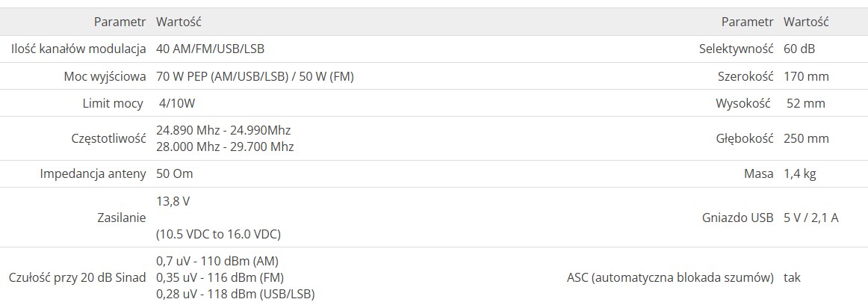Select '(10.5 VDC to 16.0 VDC)' text
This screenshot has width=868, height=308.
219,234
